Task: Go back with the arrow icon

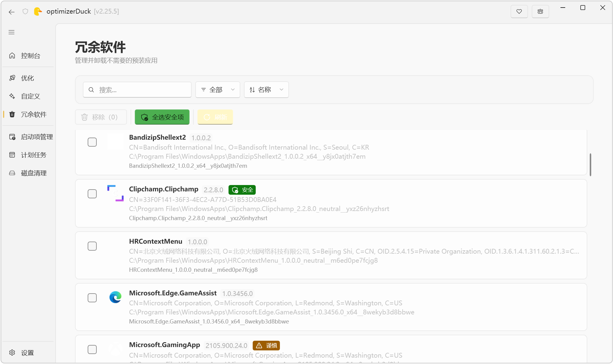Action: coord(11,12)
